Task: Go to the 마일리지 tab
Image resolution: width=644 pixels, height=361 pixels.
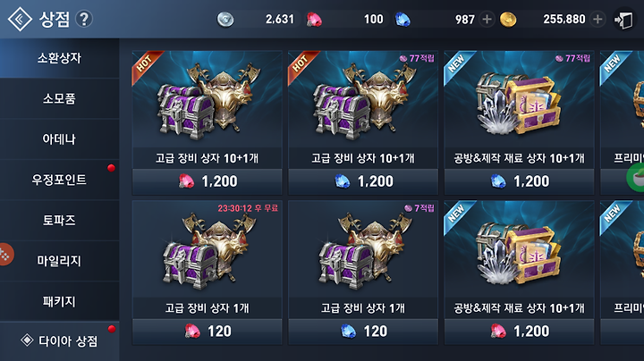Action: click(60, 261)
